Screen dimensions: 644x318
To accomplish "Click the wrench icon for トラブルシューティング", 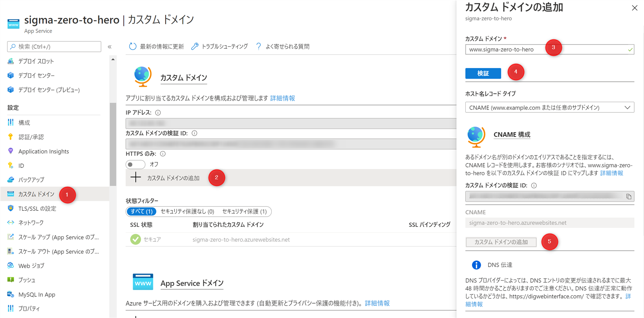I will tap(195, 46).
